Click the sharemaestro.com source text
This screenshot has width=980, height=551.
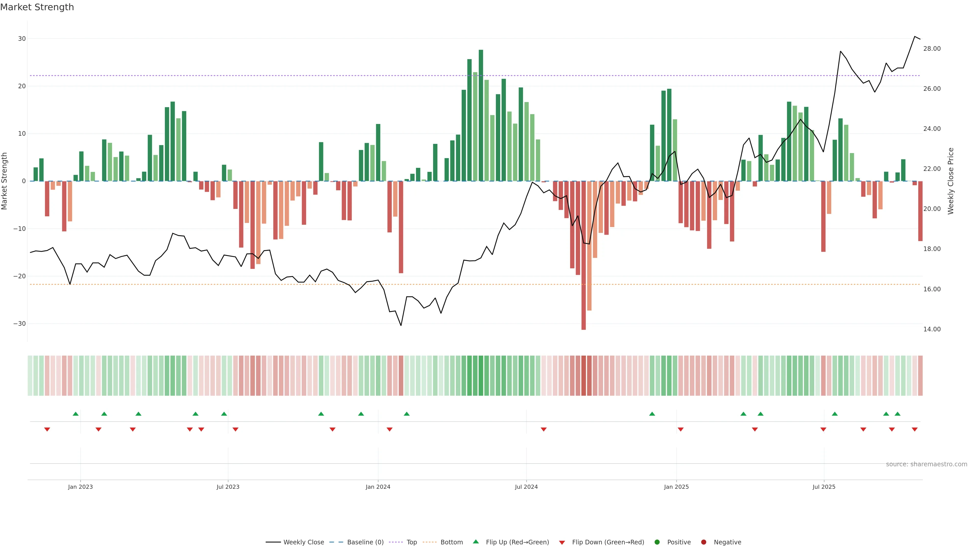pyautogui.click(x=926, y=464)
